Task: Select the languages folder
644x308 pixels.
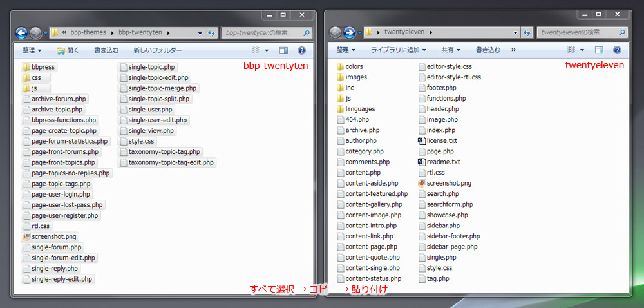Action: click(x=359, y=109)
